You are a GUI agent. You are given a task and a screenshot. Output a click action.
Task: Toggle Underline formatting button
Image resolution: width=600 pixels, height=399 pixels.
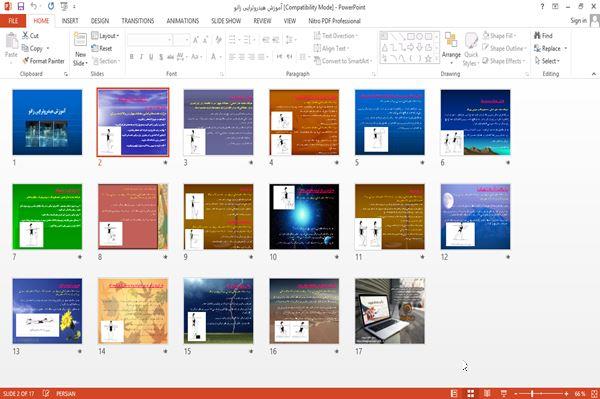tap(151, 57)
